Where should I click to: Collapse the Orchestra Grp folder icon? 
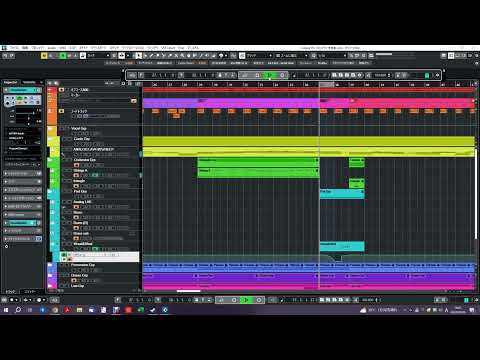coord(50,160)
